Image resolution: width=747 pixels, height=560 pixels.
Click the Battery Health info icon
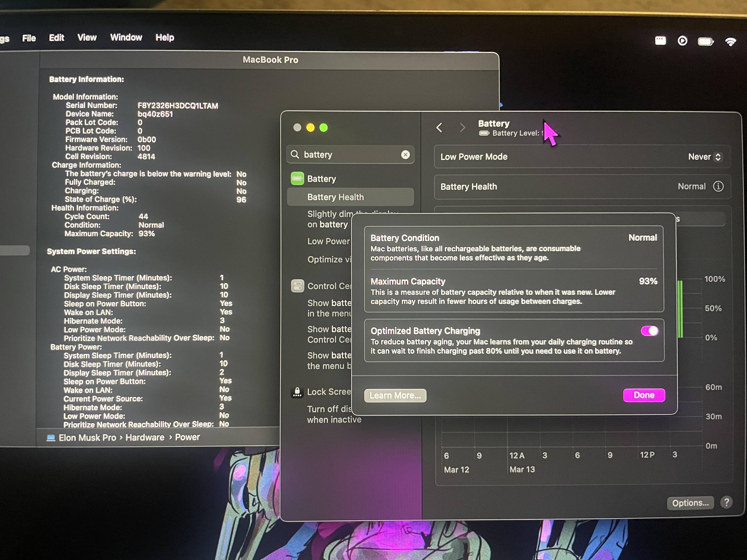click(x=718, y=186)
